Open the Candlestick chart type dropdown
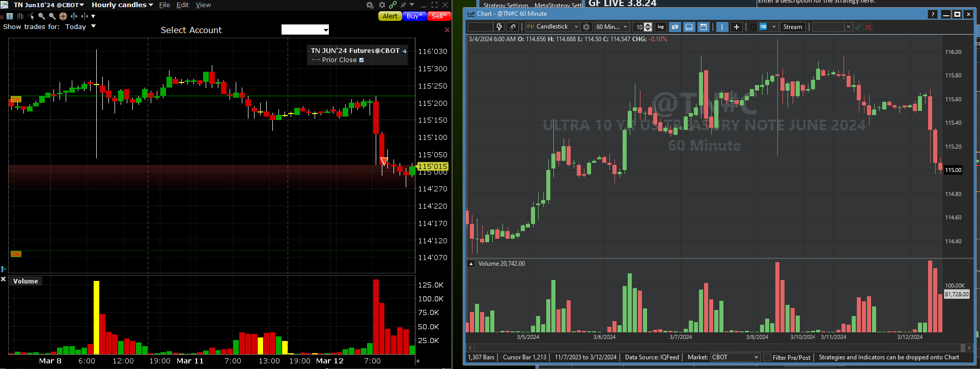This screenshot has height=369, width=980. pos(553,27)
